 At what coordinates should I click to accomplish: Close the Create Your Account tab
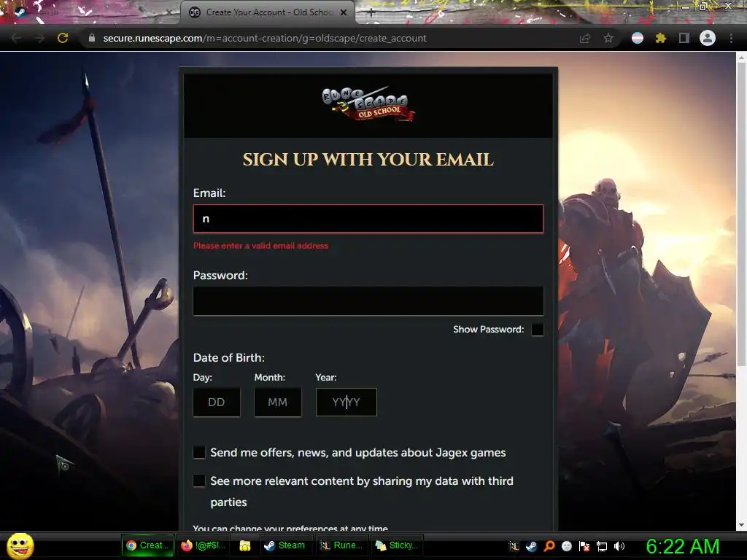click(344, 12)
